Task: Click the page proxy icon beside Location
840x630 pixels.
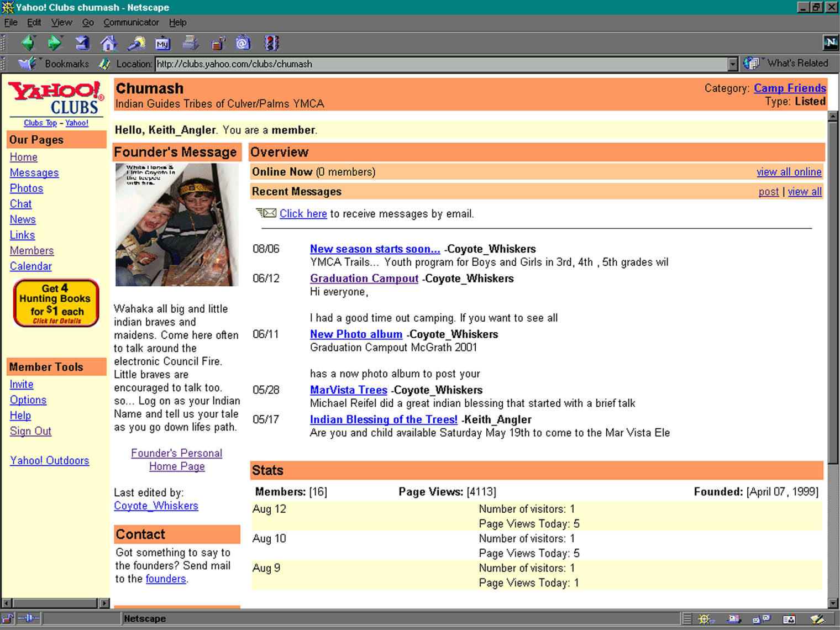Action: [104, 64]
